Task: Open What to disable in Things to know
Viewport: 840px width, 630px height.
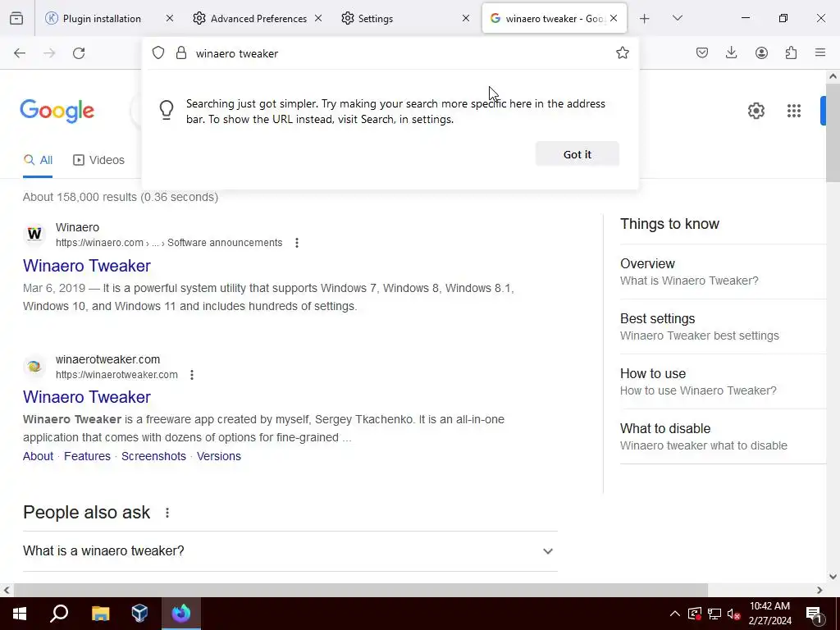Action: [x=723, y=436]
